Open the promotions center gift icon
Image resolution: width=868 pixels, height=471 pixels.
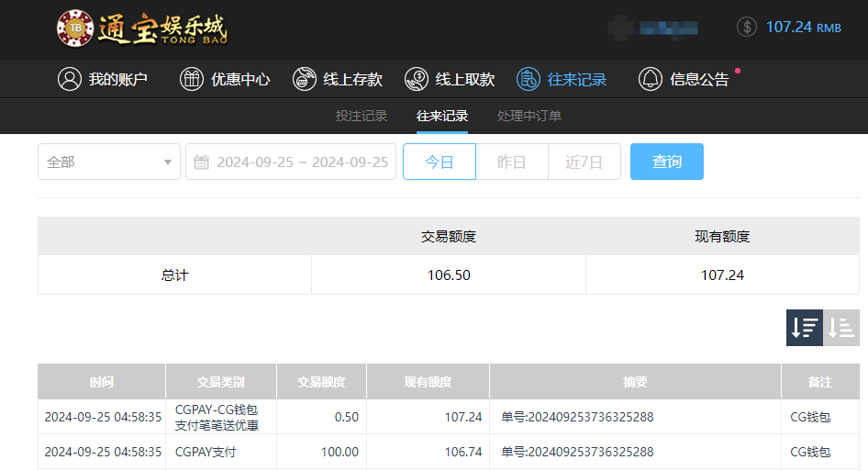click(192, 79)
